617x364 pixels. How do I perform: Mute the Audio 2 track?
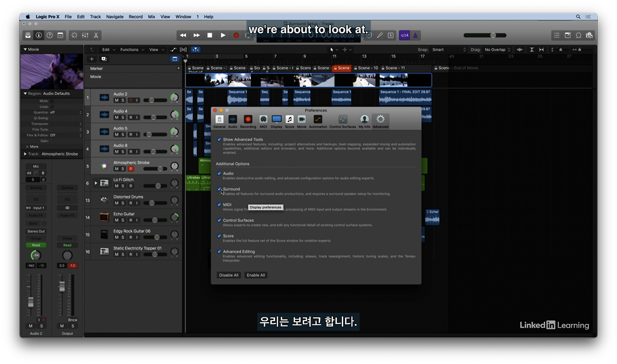[x=116, y=100]
